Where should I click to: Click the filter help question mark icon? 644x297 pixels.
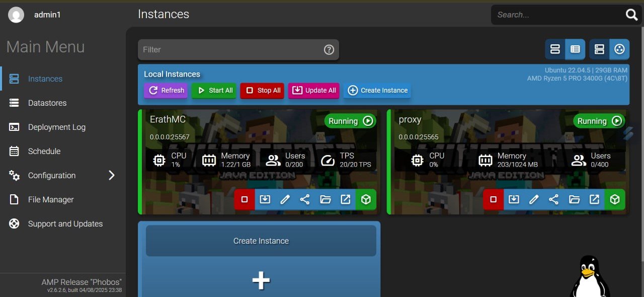[x=329, y=49]
